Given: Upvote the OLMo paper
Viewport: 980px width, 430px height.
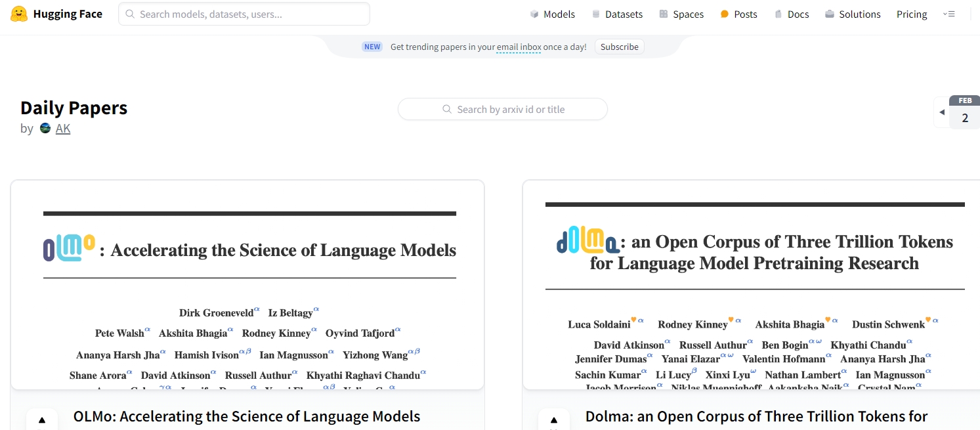Looking at the screenshot, I should click(x=42, y=420).
